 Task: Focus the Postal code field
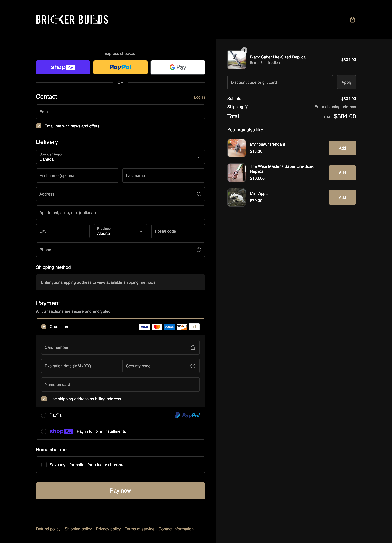point(178,231)
